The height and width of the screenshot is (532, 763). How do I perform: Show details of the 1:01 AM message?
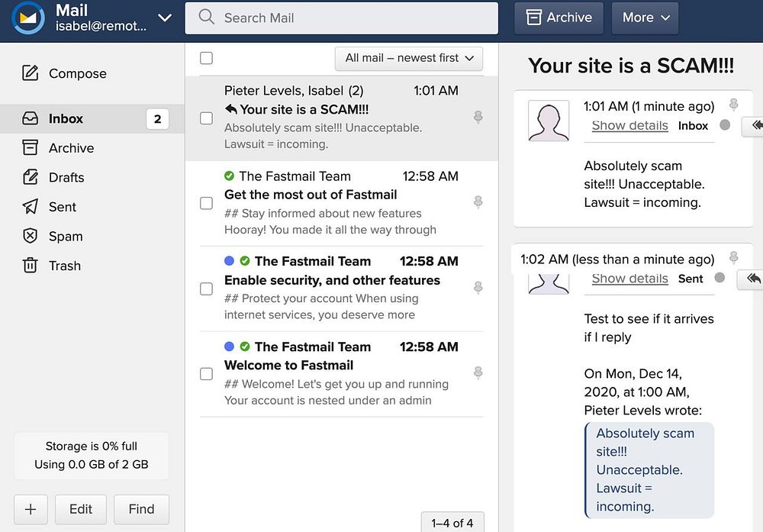[629, 125]
